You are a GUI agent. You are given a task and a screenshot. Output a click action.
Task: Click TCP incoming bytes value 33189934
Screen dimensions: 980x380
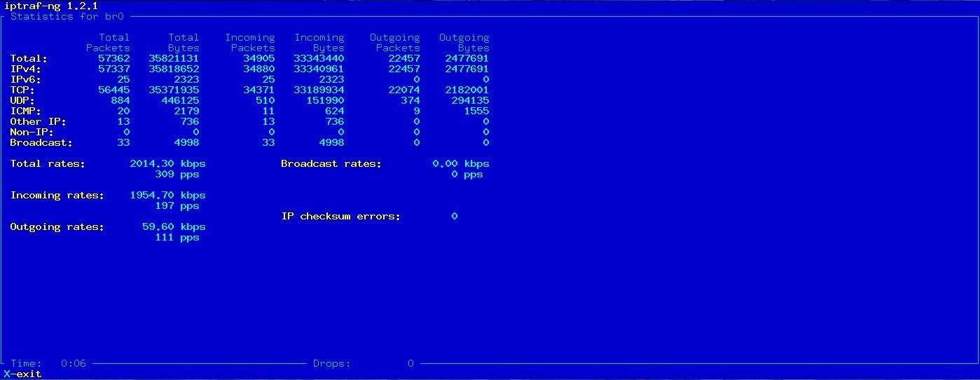[319, 90]
